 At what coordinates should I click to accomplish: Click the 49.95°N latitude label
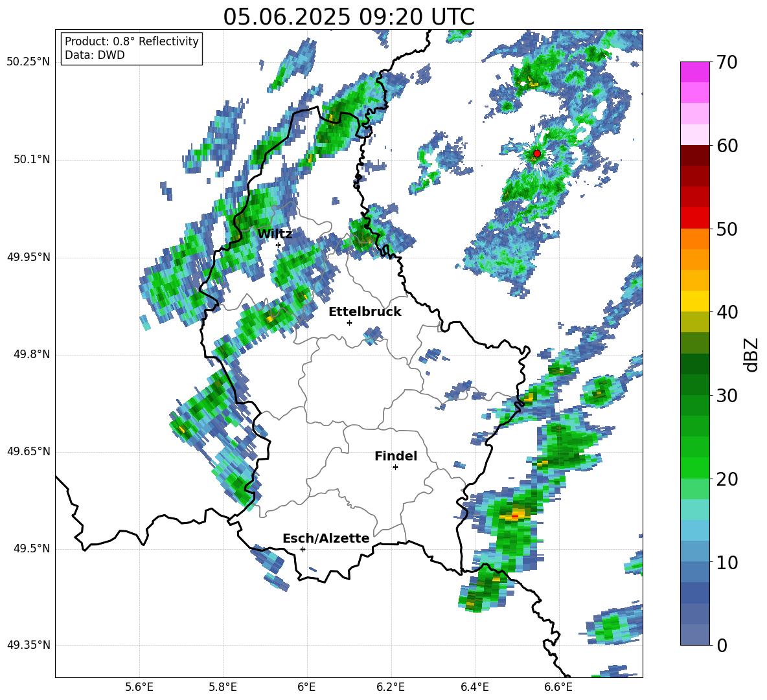29,257
